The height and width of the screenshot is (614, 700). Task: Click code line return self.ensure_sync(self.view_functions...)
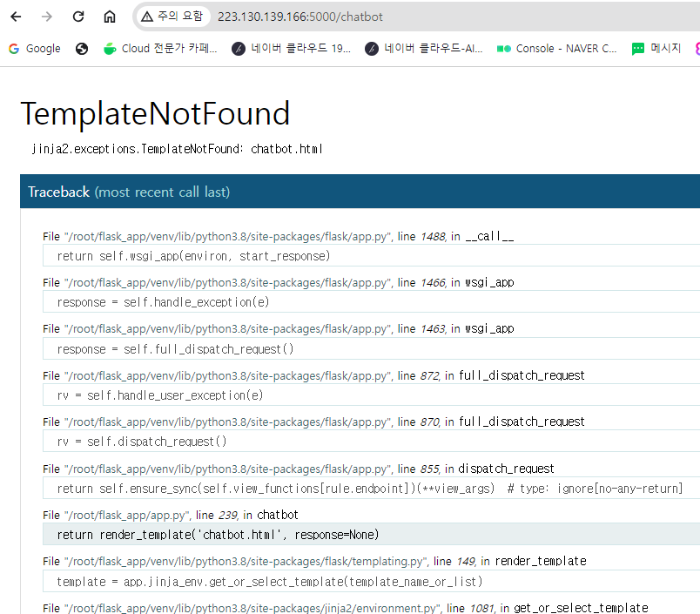coord(371,489)
